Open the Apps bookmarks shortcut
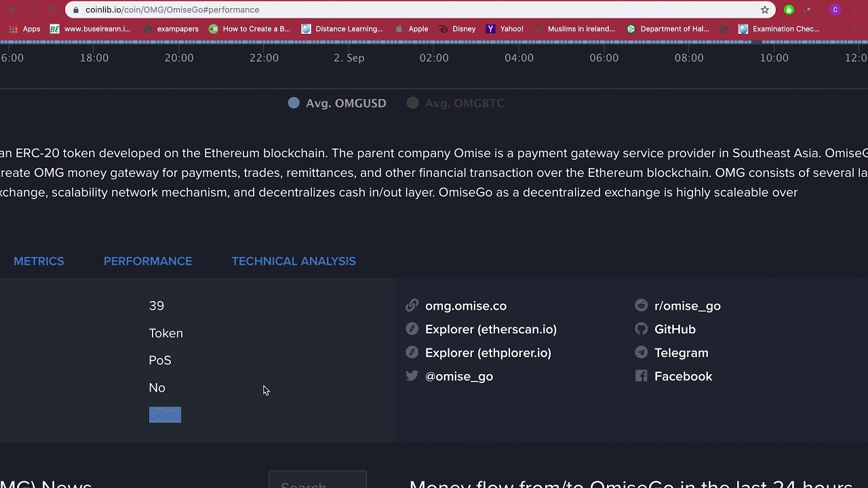Screen dimensions: 868x488 (x=24, y=29)
